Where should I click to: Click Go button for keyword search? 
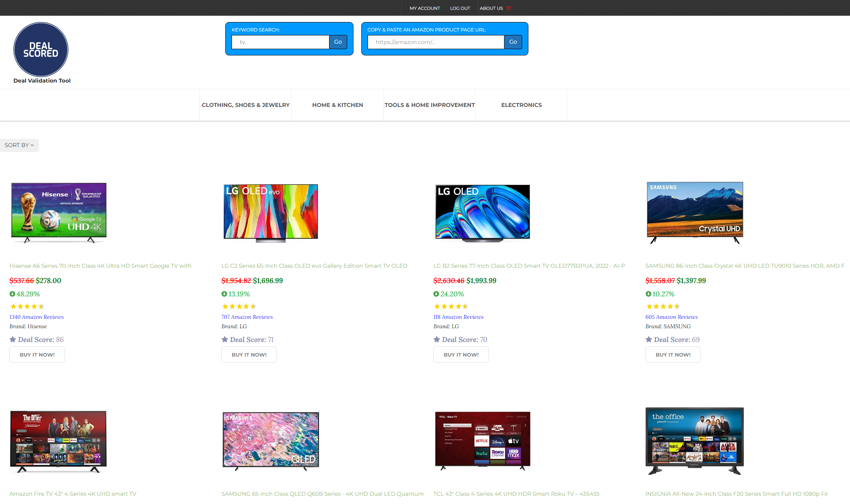(338, 42)
